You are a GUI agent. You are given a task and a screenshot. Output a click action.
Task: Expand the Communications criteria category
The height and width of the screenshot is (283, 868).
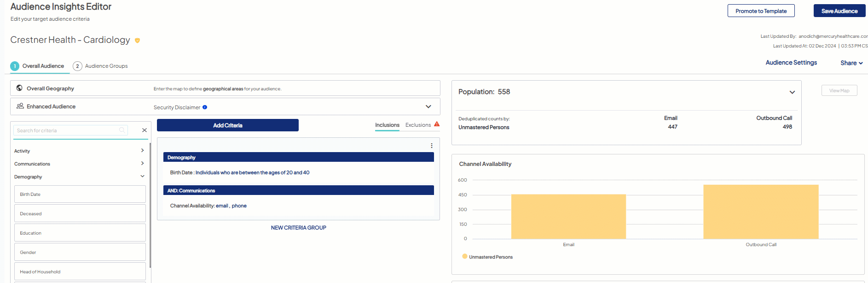tap(142, 164)
